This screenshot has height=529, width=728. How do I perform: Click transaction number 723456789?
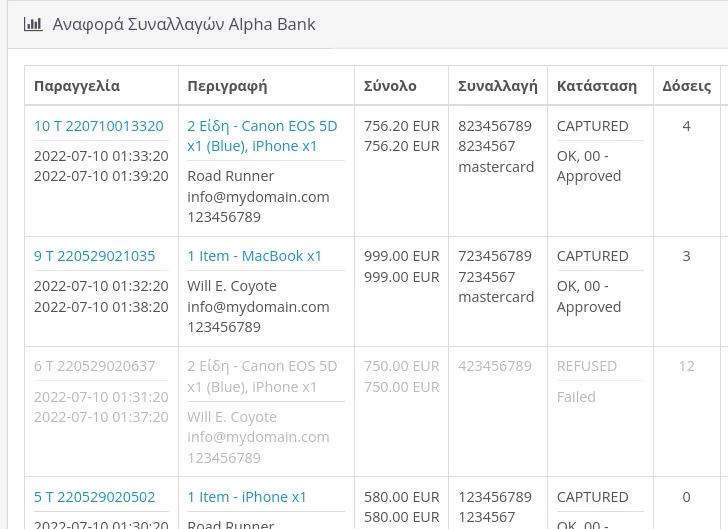coord(495,256)
